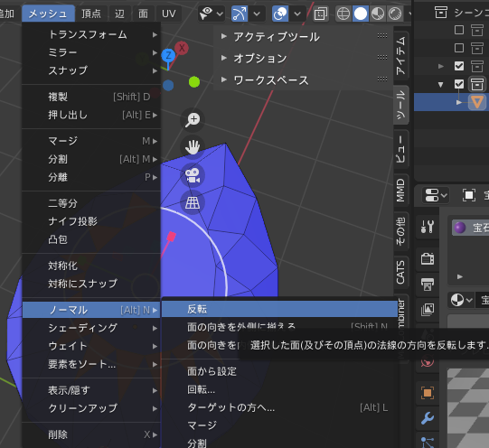Open the 頂点 menu
The height and width of the screenshot is (448, 489).
tap(91, 14)
